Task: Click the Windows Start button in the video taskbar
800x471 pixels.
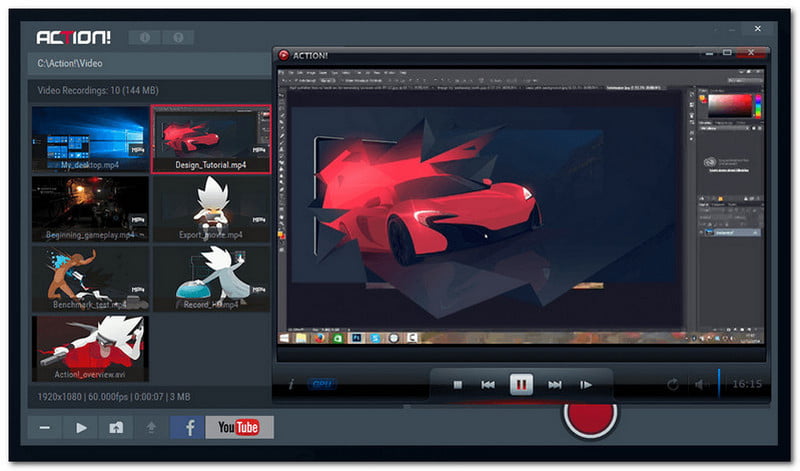Action: [284, 338]
